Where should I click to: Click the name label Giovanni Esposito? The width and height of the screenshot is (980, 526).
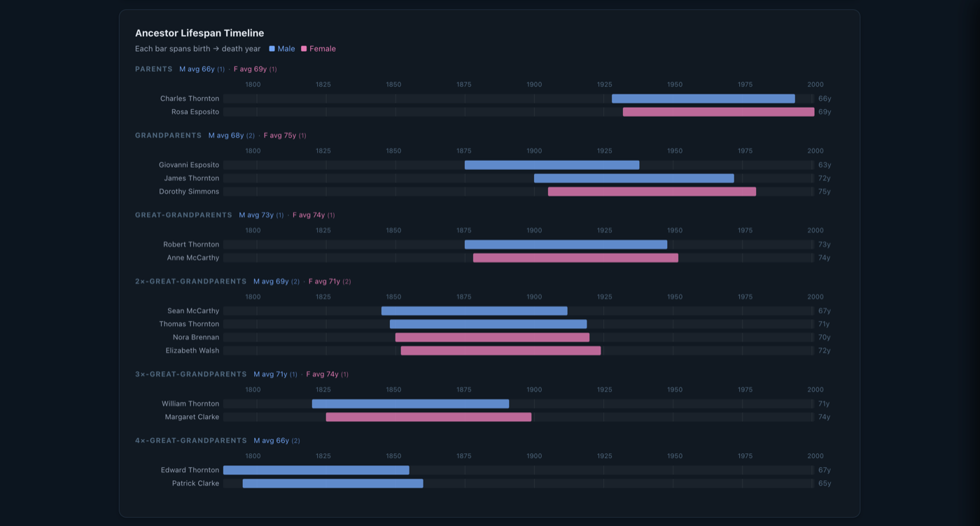(x=189, y=165)
